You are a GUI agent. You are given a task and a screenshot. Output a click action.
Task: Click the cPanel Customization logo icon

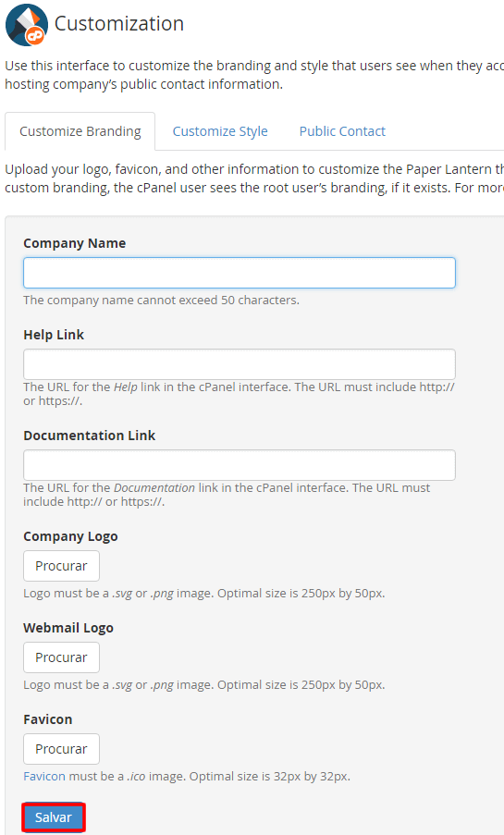point(27,24)
